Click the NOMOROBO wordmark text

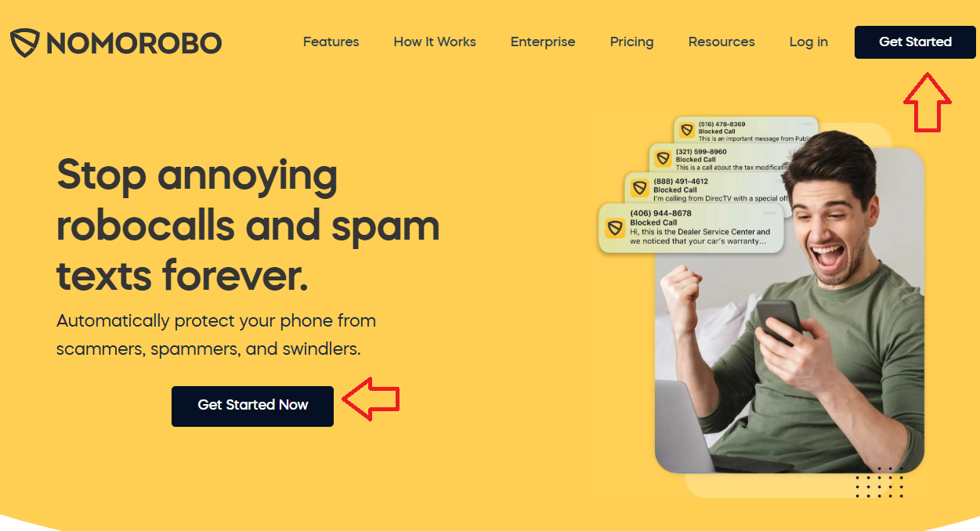click(134, 43)
